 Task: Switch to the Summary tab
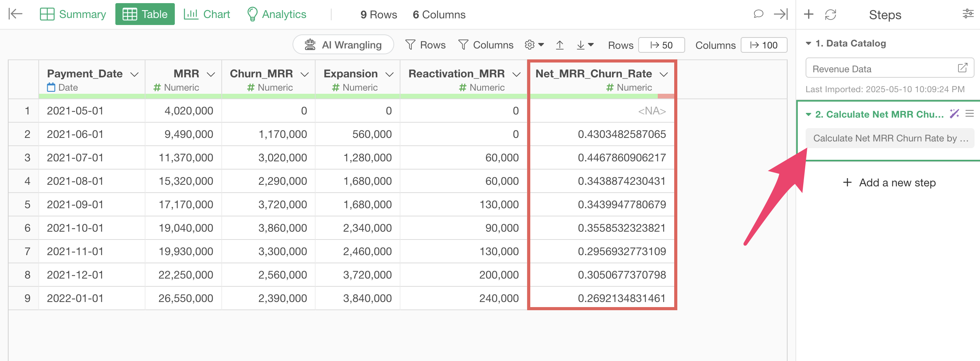73,14
